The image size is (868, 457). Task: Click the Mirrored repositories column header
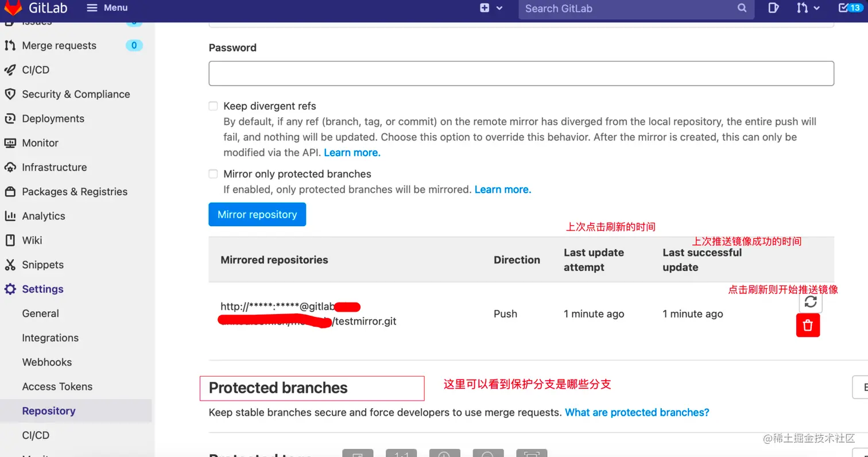(x=274, y=260)
